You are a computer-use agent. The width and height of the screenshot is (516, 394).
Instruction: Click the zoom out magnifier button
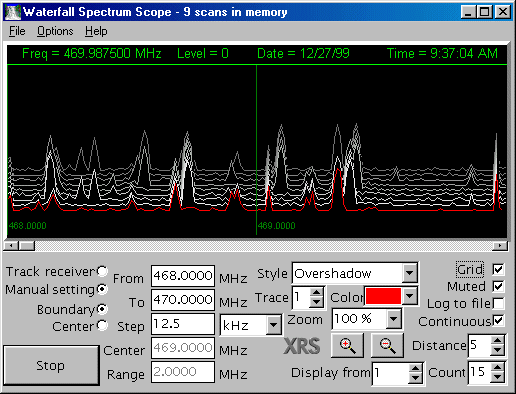coord(387,346)
